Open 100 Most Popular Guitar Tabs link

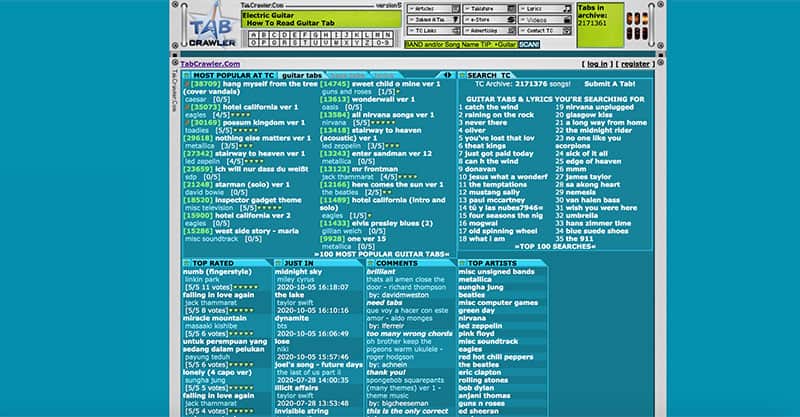pos(382,254)
